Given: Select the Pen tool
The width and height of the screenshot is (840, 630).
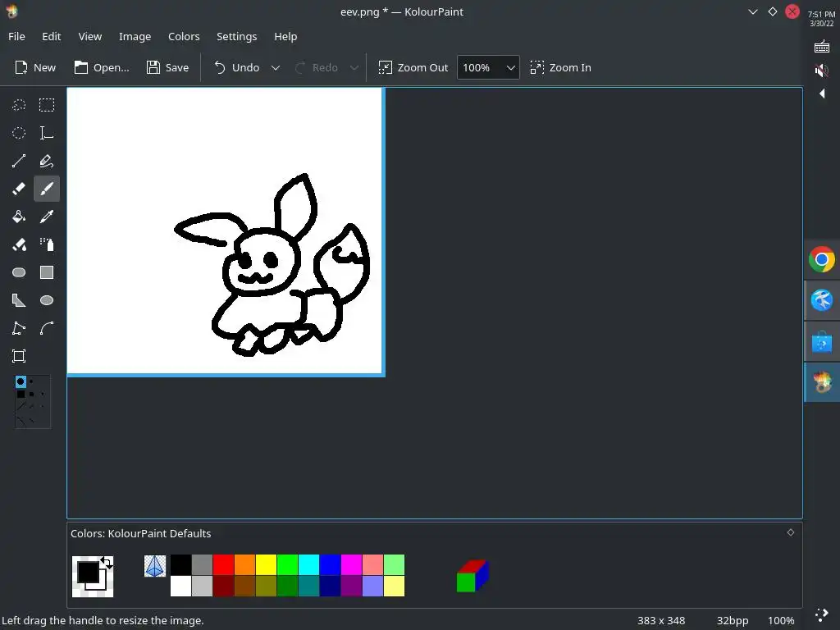Looking at the screenshot, I should 47,161.
